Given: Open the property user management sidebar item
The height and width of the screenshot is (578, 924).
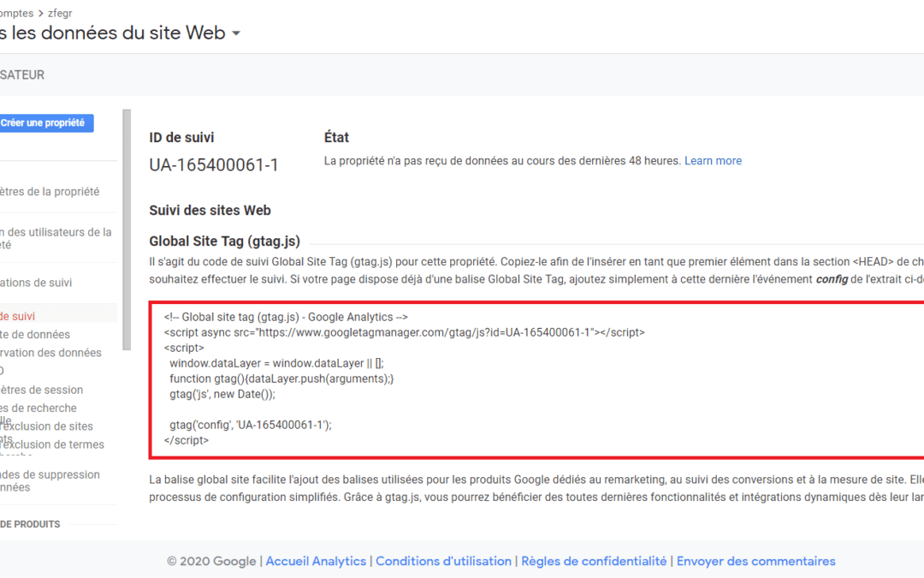Looking at the screenshot, I should point(56,238).
